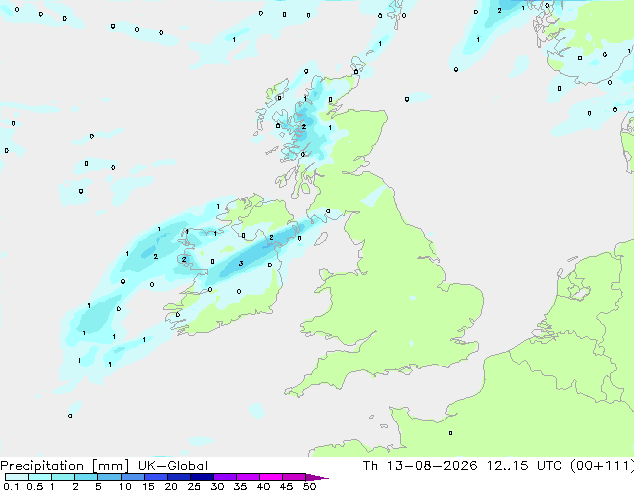The width and height of the screenshot is (634, 490).
Task: Choose the 25–30 mm dark navy legend swatch
Action: coord(201,477)
